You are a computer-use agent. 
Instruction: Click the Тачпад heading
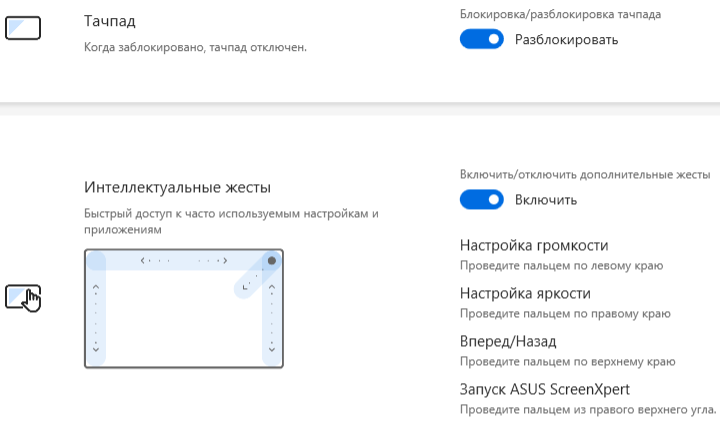tap(110, 21)
